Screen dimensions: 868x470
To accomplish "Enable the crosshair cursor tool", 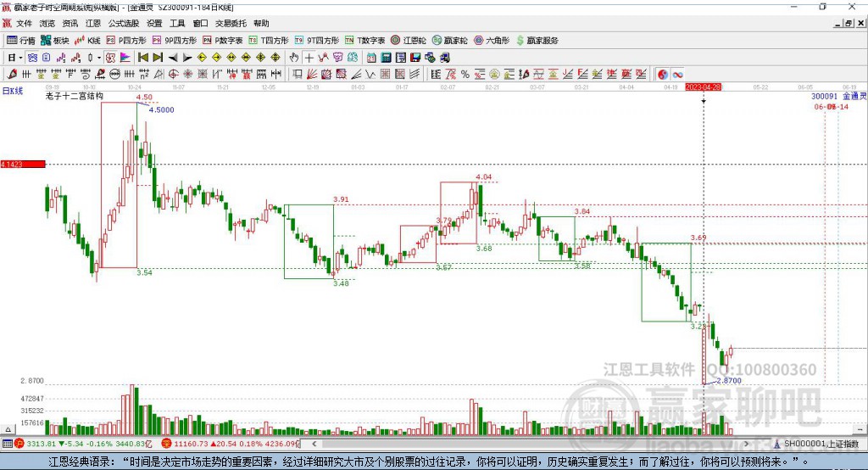I will pos(309,58).
